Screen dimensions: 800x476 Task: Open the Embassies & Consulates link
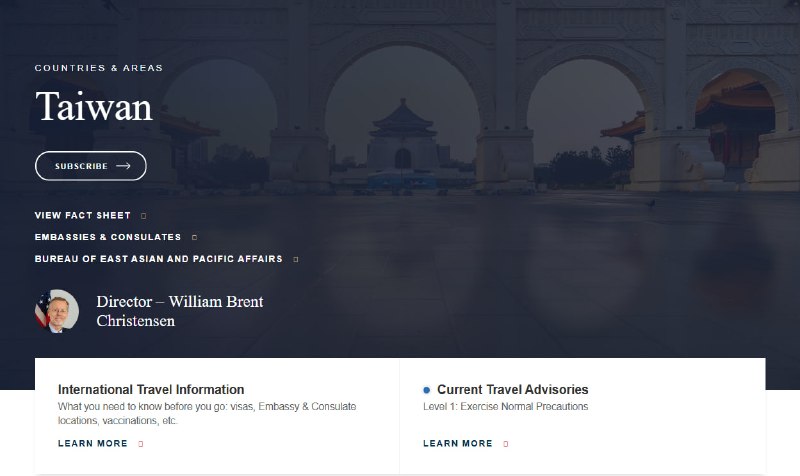pos(107,237)
